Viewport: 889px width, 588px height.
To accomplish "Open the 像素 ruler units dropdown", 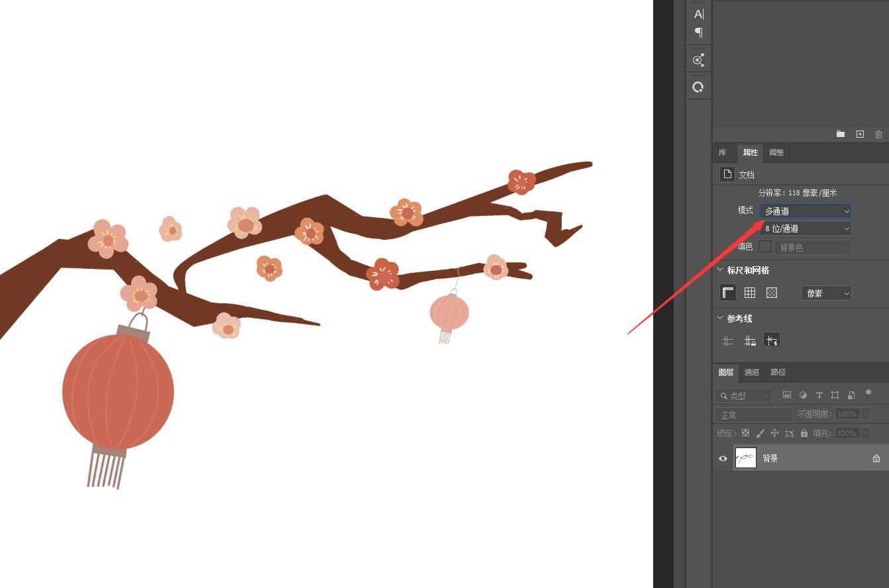I will point(826,293).
